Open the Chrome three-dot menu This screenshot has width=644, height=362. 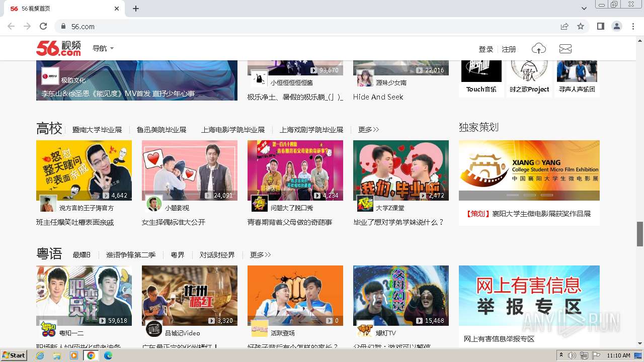pyautogui.click(x=632, y=26)
